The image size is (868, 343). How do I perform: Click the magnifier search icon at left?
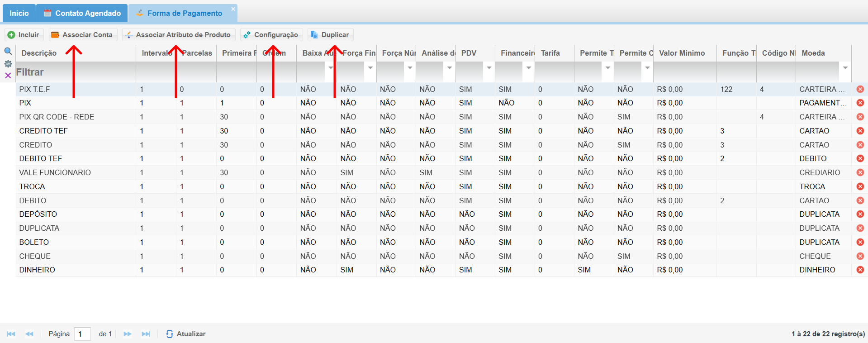tap(8, 51)
